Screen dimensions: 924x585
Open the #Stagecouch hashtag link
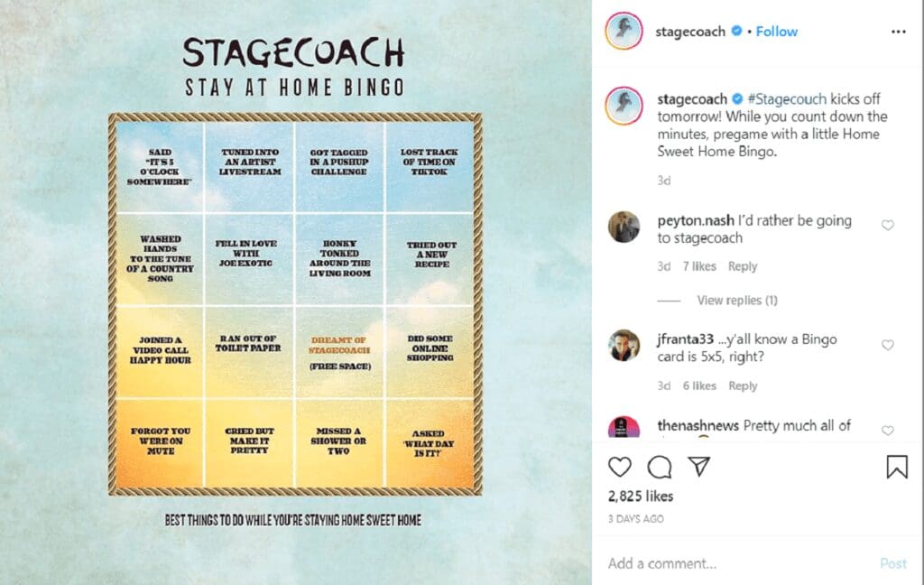coord(787,99)
